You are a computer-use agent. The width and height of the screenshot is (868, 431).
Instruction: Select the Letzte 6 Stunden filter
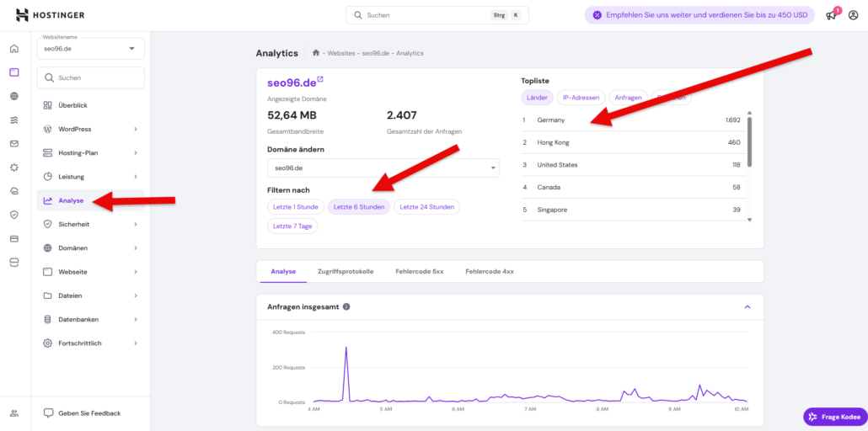359,207
